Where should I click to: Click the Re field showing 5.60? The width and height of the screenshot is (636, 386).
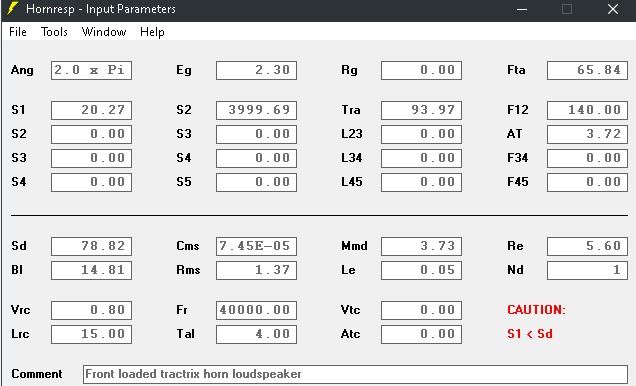pos(587,247)
